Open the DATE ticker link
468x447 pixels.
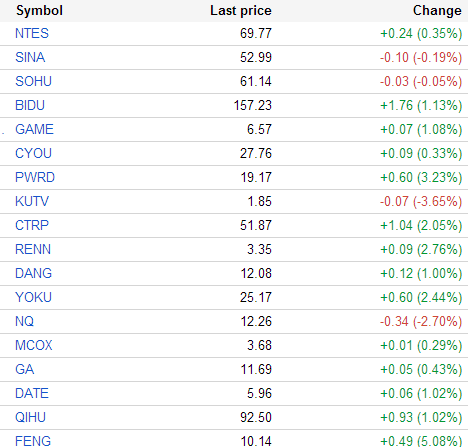[32, 393]
